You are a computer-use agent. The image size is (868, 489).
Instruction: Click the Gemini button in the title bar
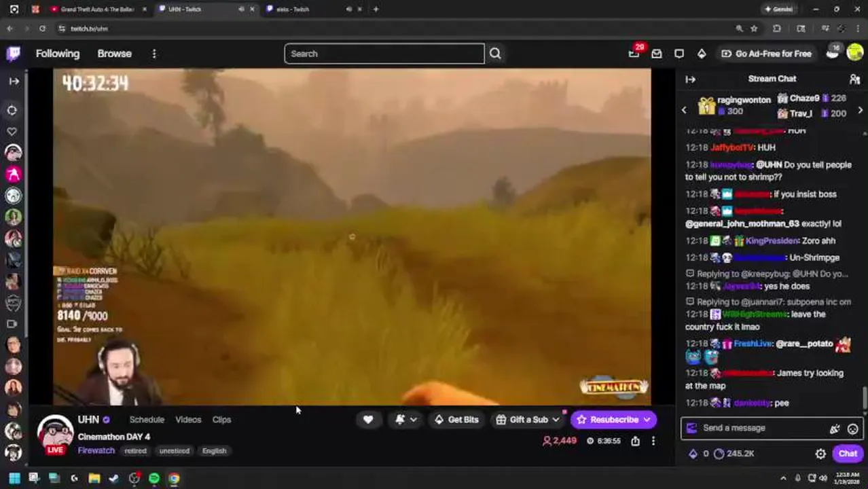coord(778,10)
